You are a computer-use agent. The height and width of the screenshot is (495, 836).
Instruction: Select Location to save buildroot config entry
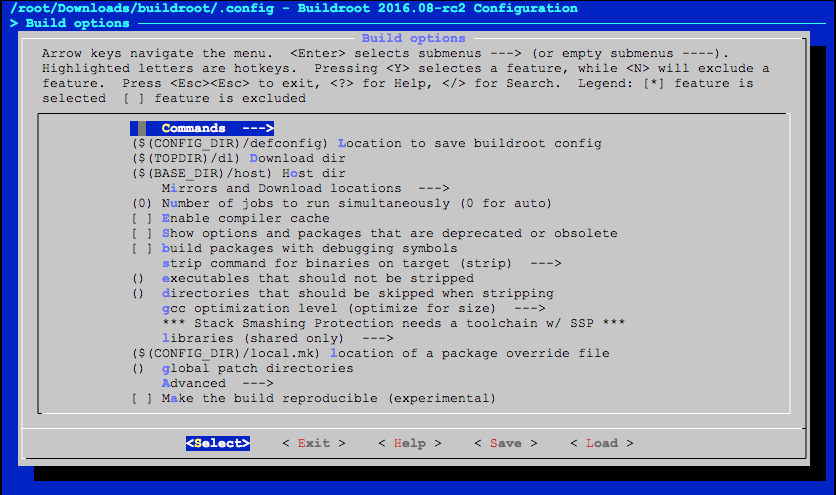coord(367,143)
